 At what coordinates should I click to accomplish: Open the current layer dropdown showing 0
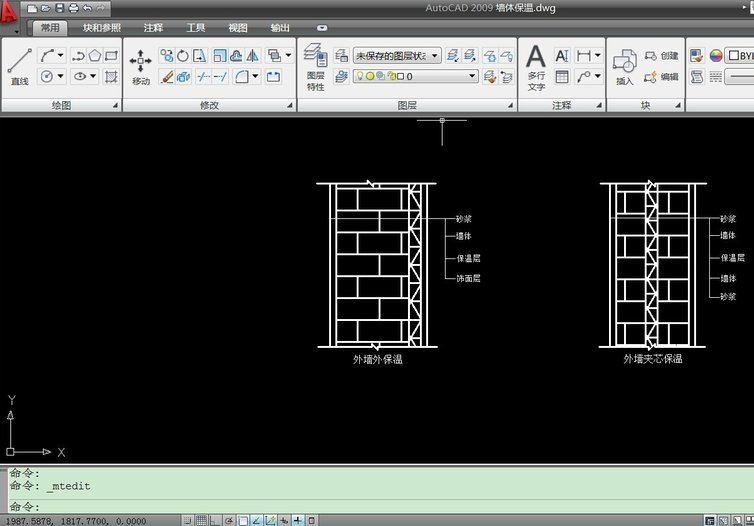tap(415, 76)
